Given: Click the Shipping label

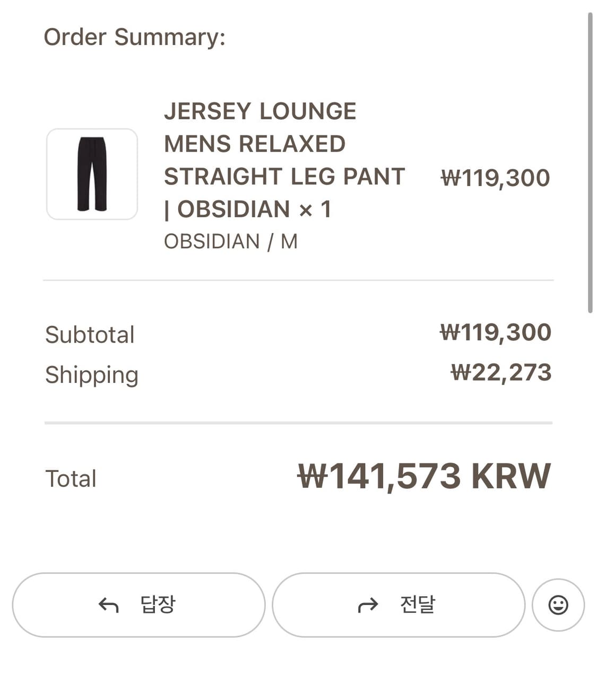Looking at the screenshot, I should tap(91, 375).
